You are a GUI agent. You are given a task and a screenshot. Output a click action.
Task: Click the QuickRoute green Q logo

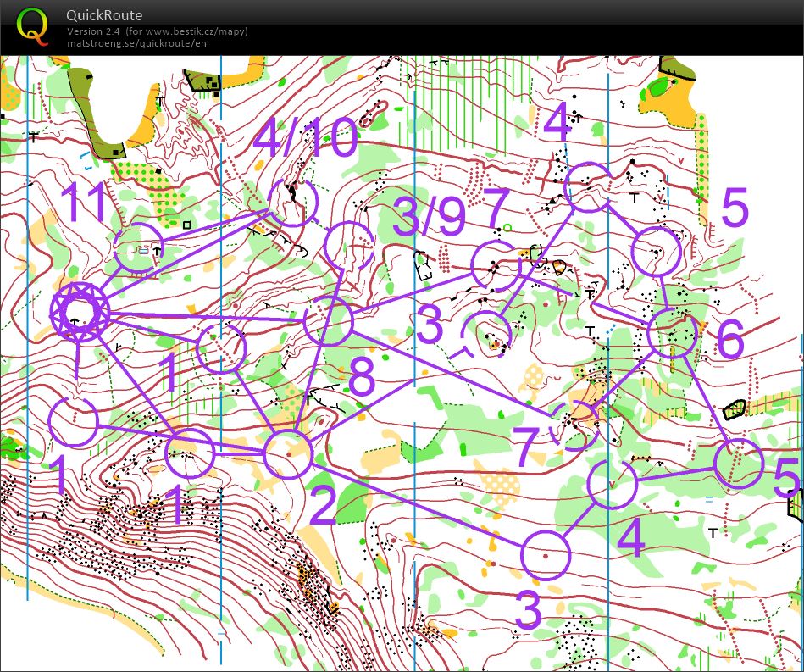pyautogui.click(x=33, y=25)
